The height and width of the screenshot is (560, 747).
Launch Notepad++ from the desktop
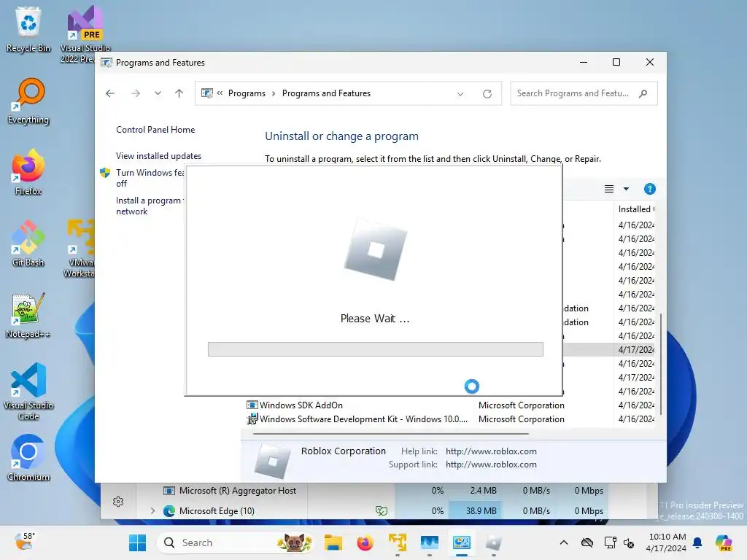[28, 315]
